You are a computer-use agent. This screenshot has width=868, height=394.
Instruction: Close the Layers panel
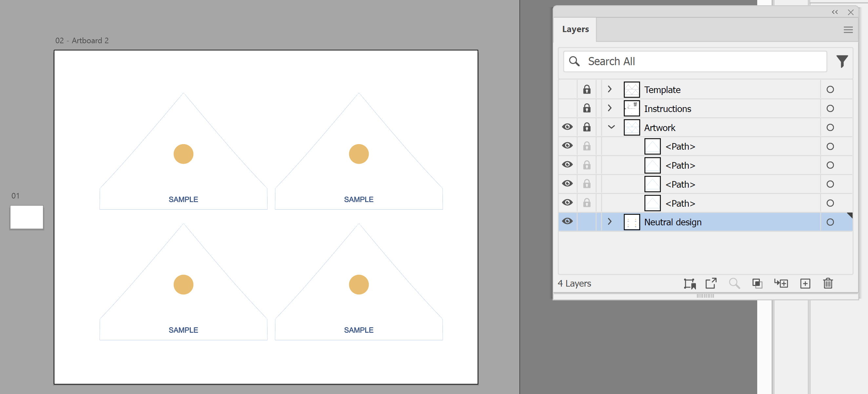(851, 12)
